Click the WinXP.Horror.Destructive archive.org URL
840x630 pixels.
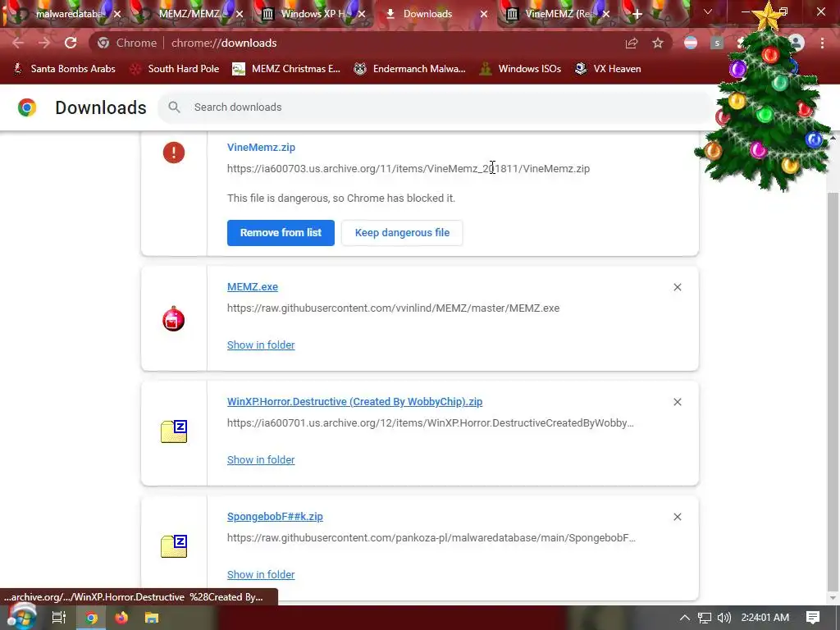click(x=430, y=423)
